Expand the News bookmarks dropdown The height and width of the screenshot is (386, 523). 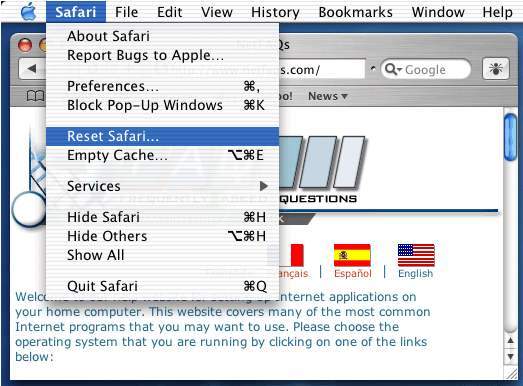(328, 96)
